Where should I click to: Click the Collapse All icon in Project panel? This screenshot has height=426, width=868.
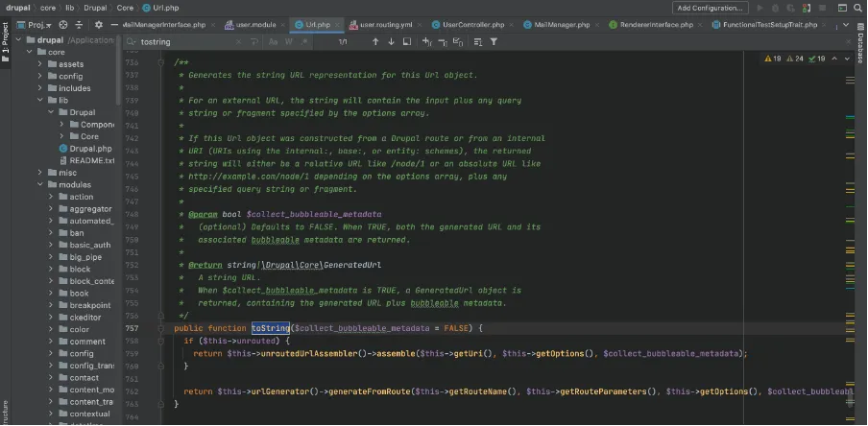point(79,25)
